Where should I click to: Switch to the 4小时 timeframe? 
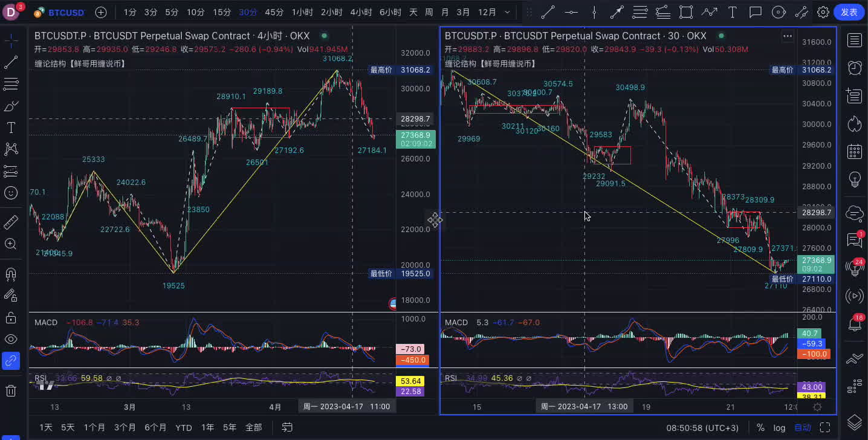(360, 12)
